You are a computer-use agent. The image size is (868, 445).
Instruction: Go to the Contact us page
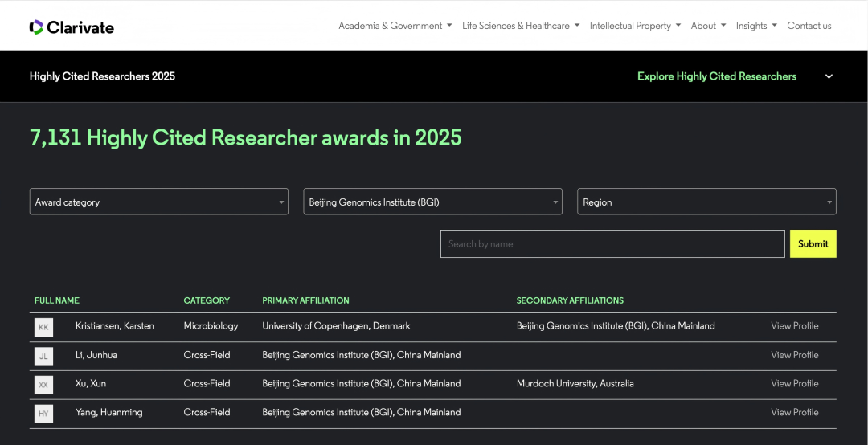pyautogui.click(x=809, y=26)
